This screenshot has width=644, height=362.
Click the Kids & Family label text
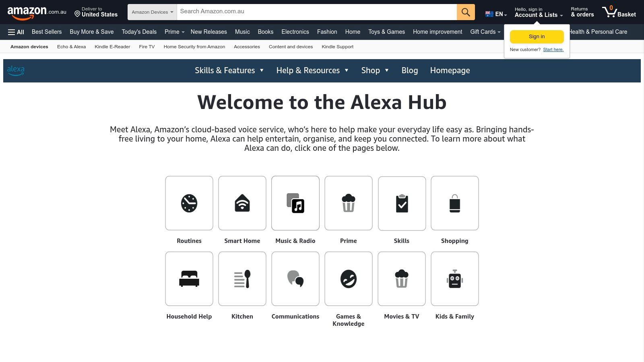(455, 317)
